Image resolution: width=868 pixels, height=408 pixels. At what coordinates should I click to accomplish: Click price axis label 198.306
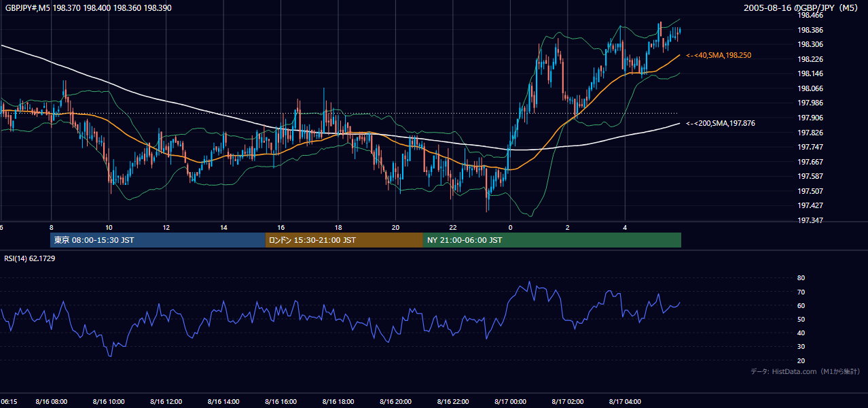(x=811, y=44)
